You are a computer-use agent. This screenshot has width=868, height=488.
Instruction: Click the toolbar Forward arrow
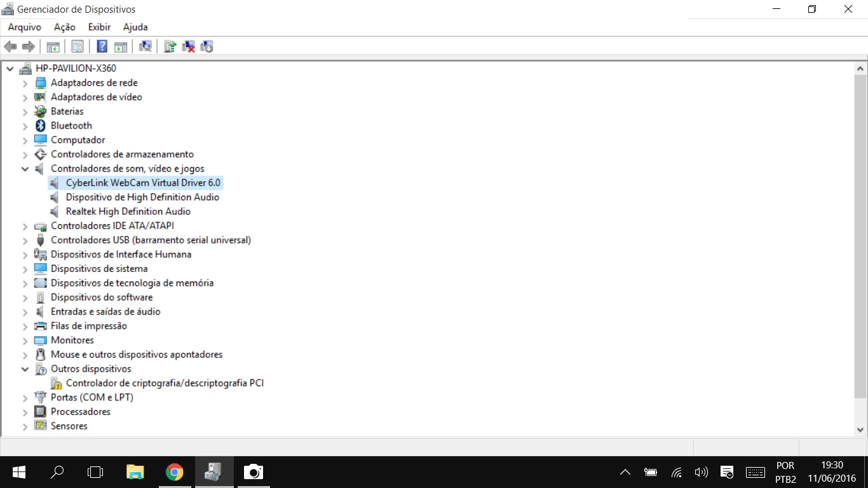(x=28, y=46)
